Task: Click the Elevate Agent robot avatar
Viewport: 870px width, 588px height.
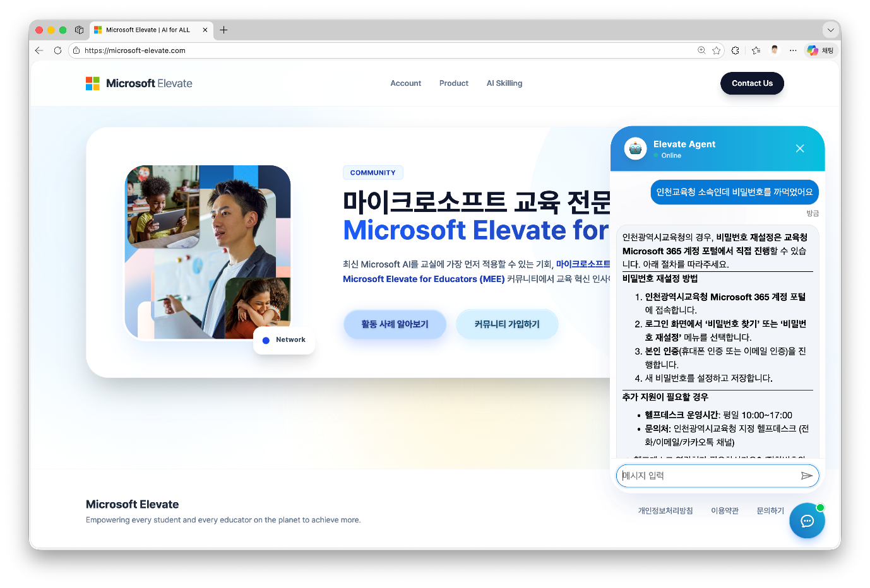Action: (635, 148)
